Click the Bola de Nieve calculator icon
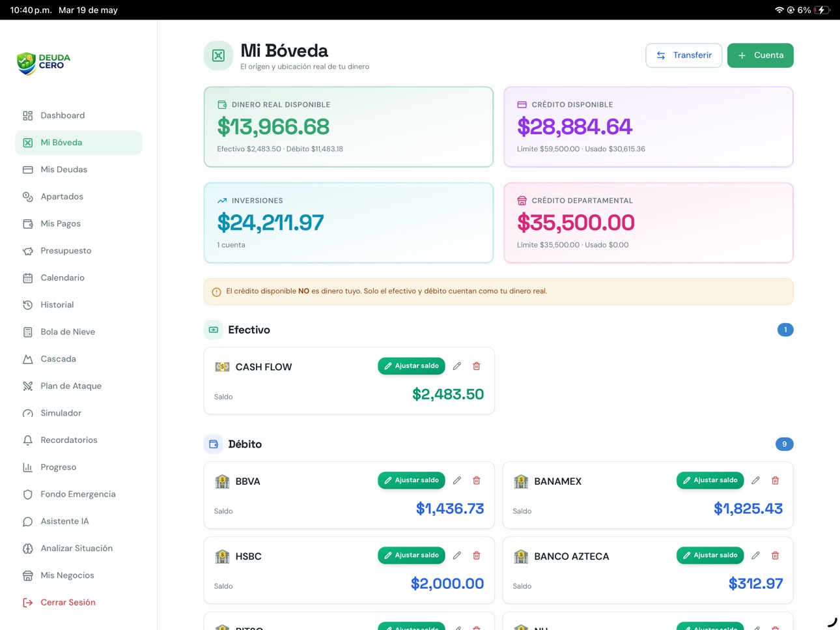Image resolution: width=840 pixels, height=630 pixels. tap(27, 332)
